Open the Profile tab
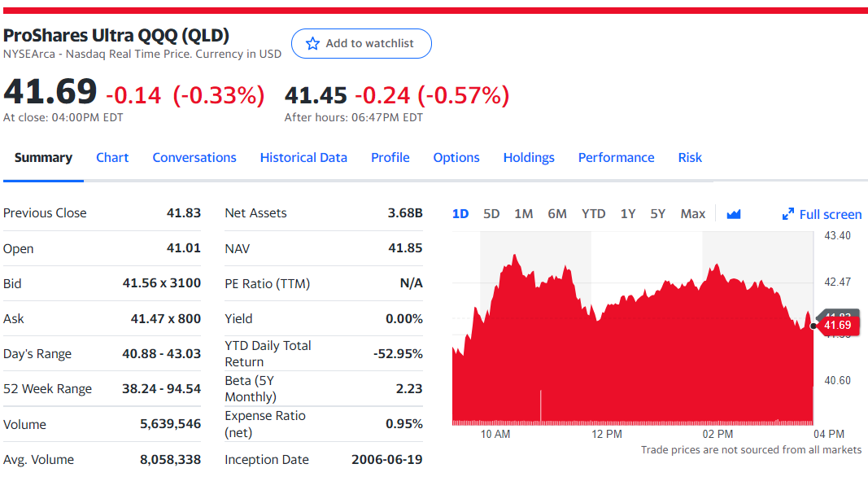 (390, 157)
